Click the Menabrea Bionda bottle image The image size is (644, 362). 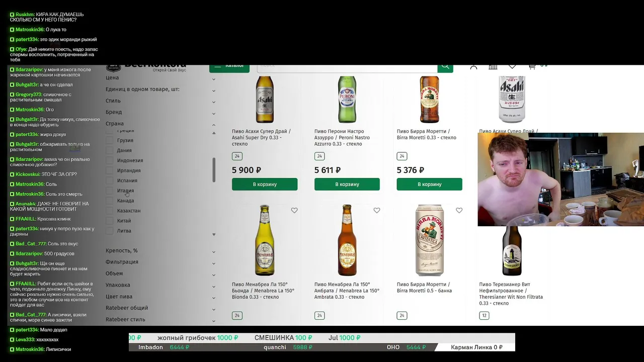pos(265,240)
